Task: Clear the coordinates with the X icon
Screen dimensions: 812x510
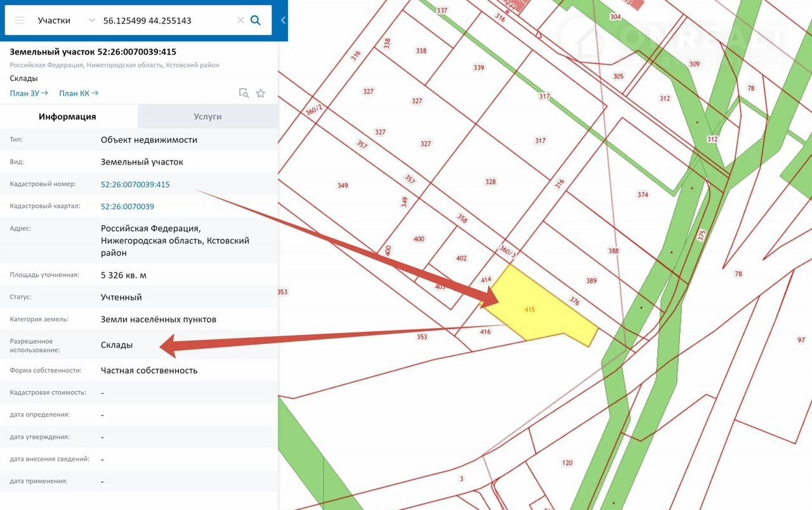Action: click(240, 20)
